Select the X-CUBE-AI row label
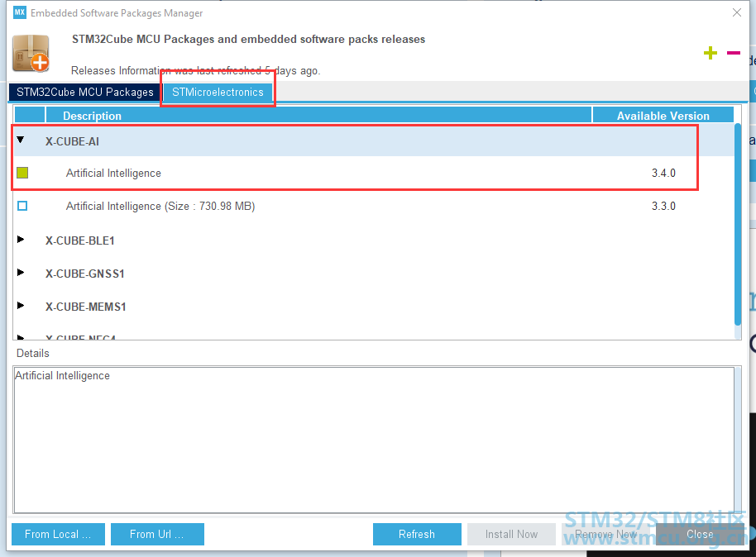Viewport: 756px width, 557px height. [x=72, y=141]
